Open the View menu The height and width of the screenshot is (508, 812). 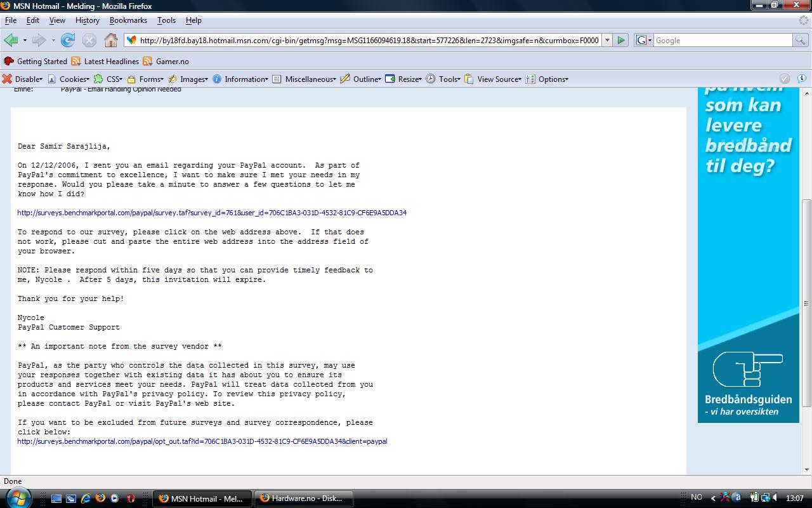(x=57, y=20)
